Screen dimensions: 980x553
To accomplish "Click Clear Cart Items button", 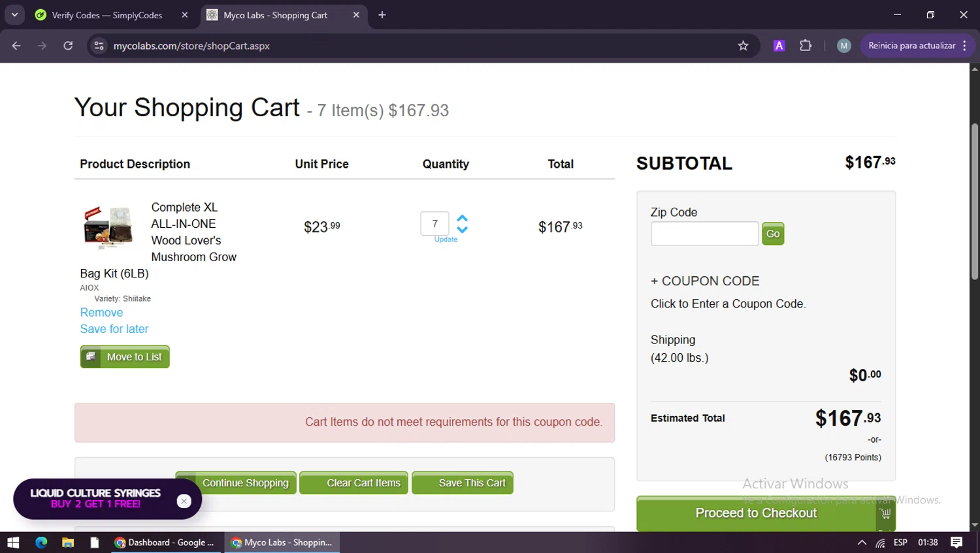I will tap(353, 483).
